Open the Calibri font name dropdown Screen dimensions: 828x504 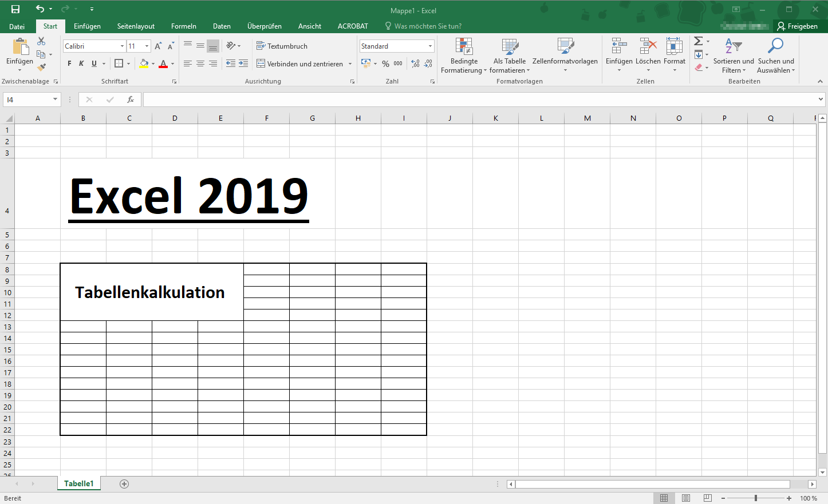[122, 46]
